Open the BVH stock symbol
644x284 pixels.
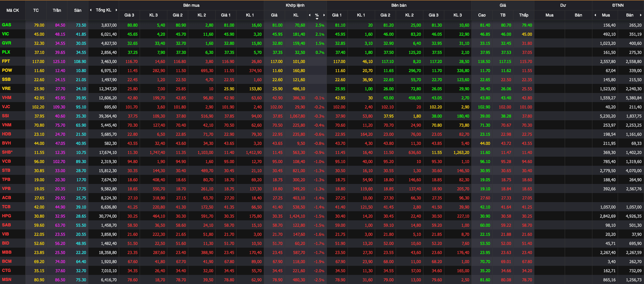[x=6, y=143]
